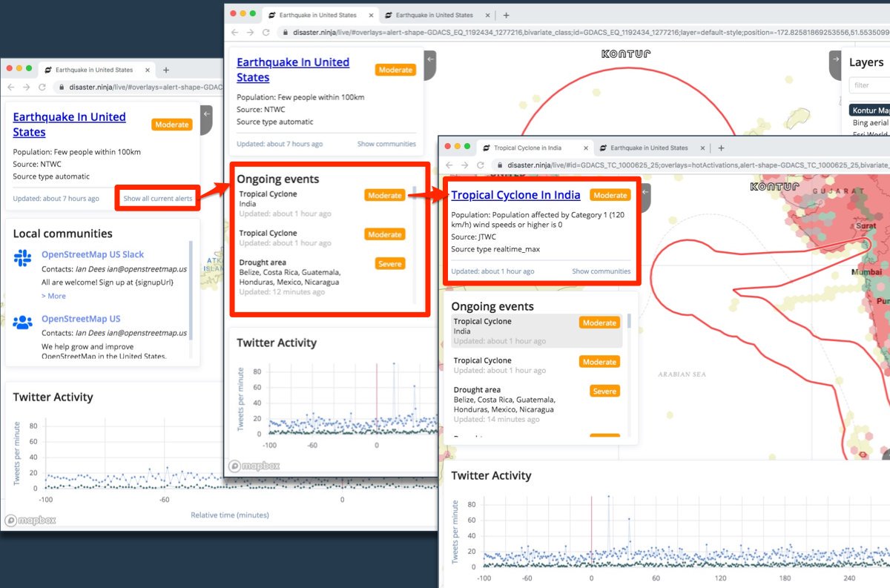
Task: Click Moderate badge next to Tropical Cyclone In India
Action: 610,195
